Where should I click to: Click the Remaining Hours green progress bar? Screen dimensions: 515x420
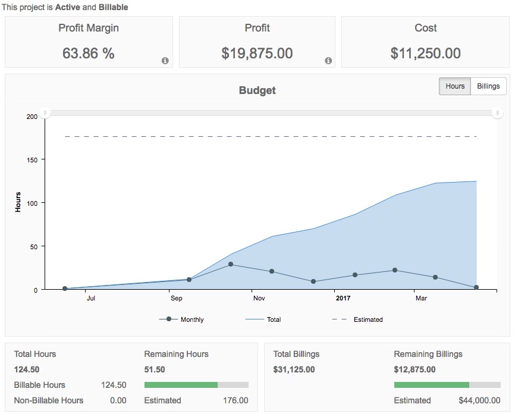point(180,384)
